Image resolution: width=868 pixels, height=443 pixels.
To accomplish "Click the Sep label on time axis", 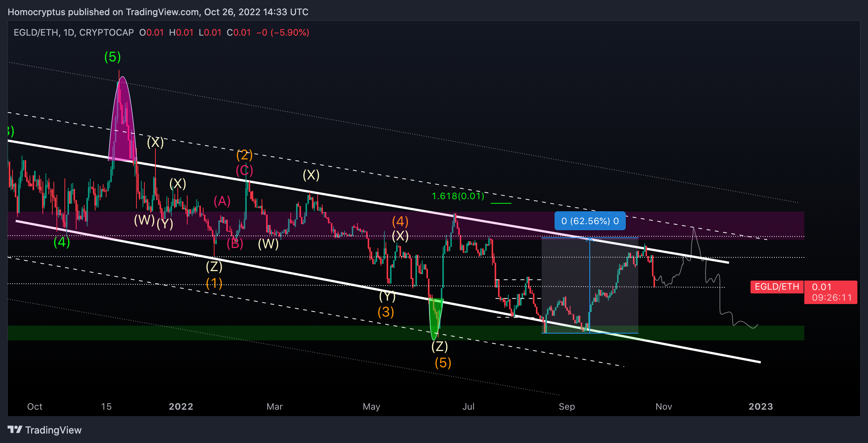I will (567, 406).
